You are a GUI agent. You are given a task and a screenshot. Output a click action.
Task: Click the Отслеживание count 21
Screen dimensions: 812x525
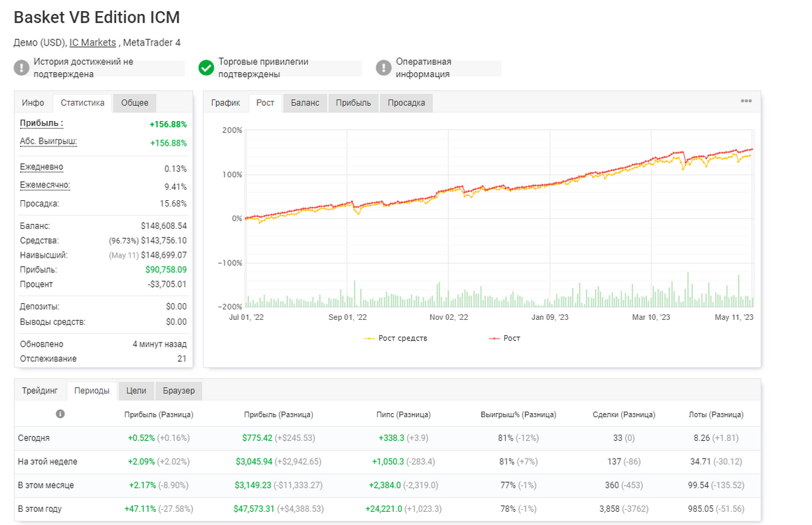[x=182, y=358]
